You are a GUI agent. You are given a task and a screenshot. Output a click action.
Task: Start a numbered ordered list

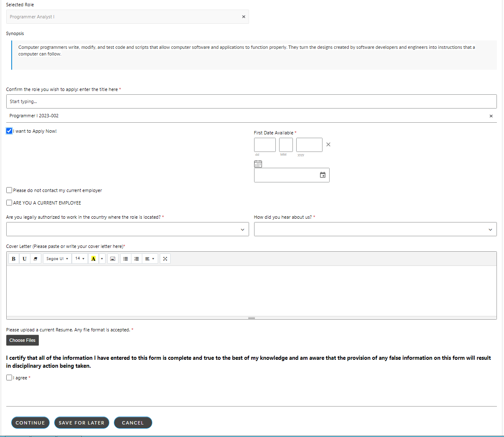pyautogui.click(x=136, y=259)
